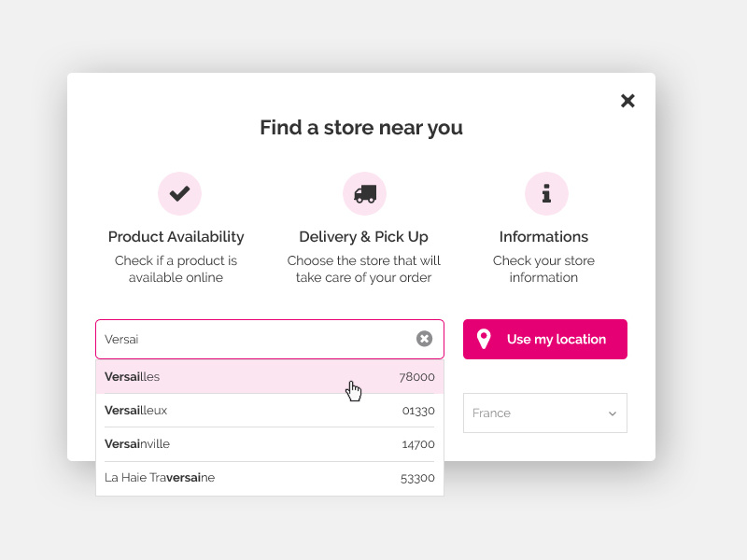Click the Check your store information text

click(544, 269)
